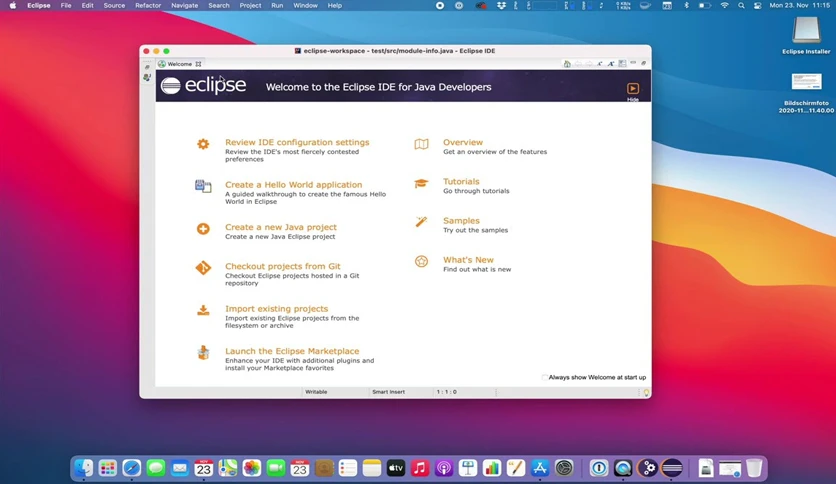Image resolution: width=836 pixels, height=484 pixels.
Task: Open the Source menu
Action: pyautogui.click(x=114, y=5)
